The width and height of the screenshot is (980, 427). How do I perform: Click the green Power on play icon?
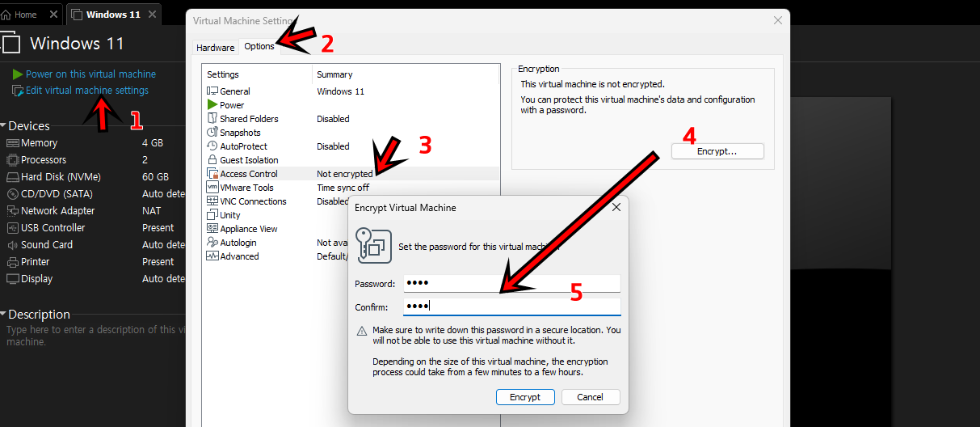pos(19,74)
